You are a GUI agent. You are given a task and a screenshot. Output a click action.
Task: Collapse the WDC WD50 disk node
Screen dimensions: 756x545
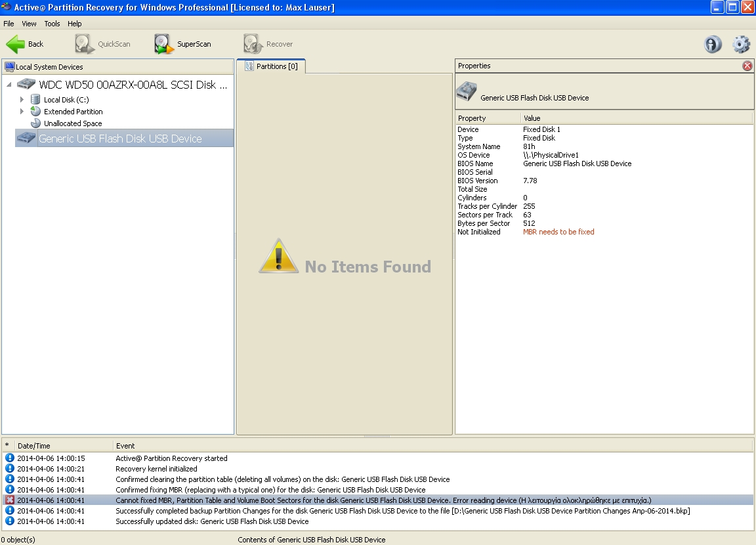pyautogui.click(x=9, y=85)
